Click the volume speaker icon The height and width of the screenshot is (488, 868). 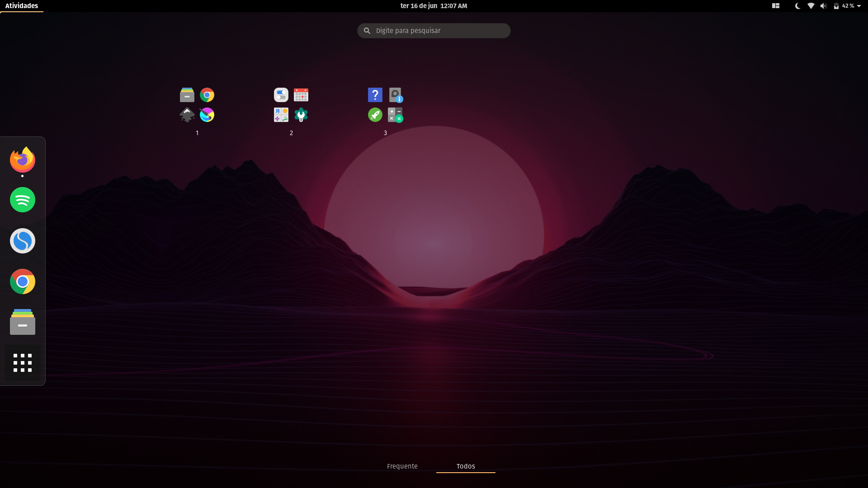(x=823, y=6)
